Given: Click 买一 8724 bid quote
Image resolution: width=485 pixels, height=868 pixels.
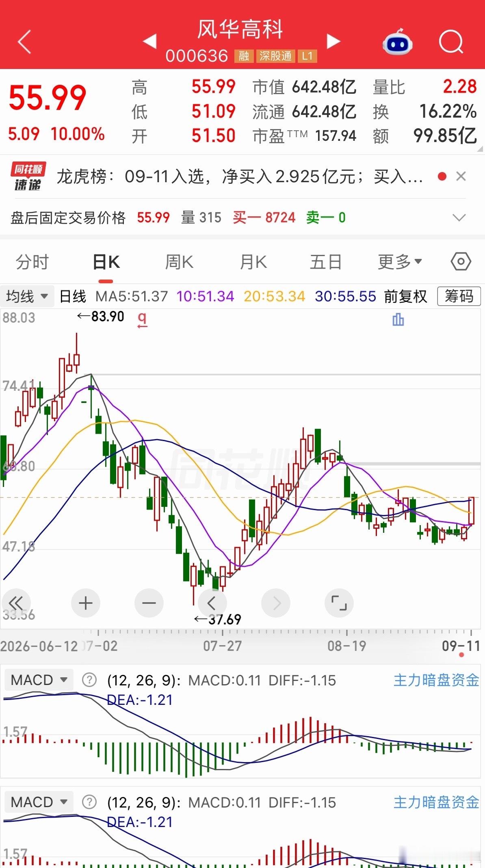Looking at the screenshot, I should 264,218.
